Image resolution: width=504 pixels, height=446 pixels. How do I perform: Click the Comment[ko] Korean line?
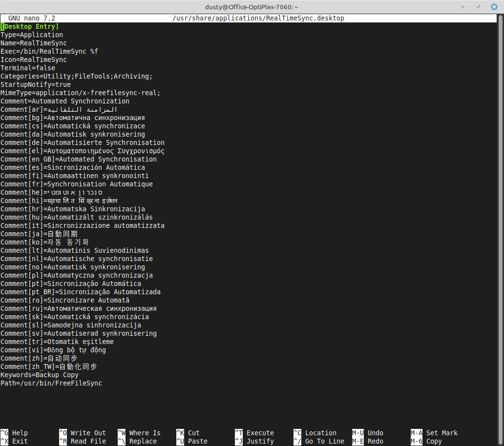(44, 242)
